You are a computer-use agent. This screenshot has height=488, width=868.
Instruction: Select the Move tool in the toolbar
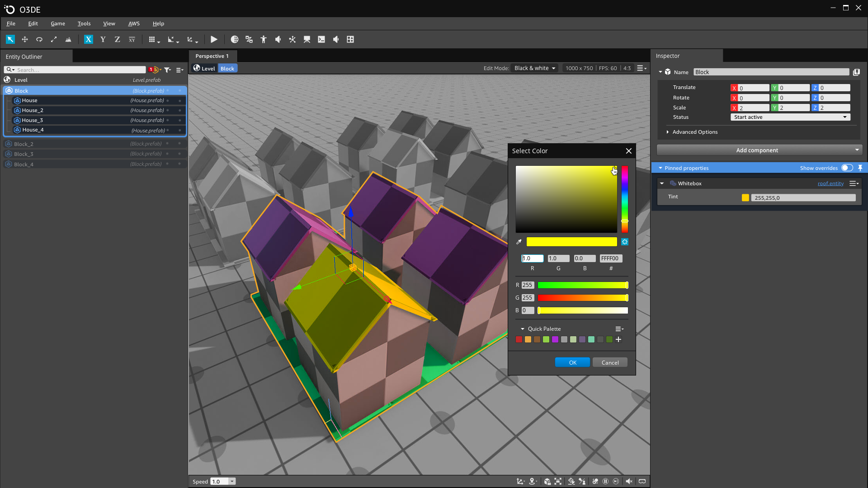coord(24,39)
